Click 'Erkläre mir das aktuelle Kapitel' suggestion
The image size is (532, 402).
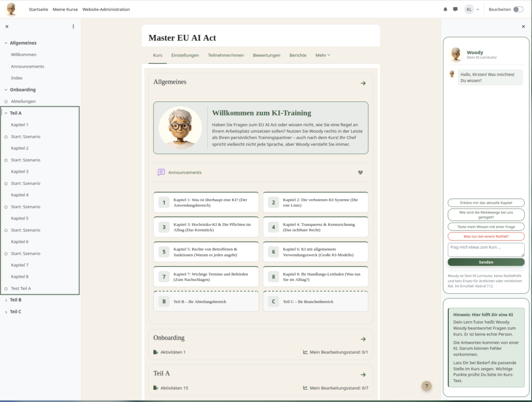click(x=486, y=203)
